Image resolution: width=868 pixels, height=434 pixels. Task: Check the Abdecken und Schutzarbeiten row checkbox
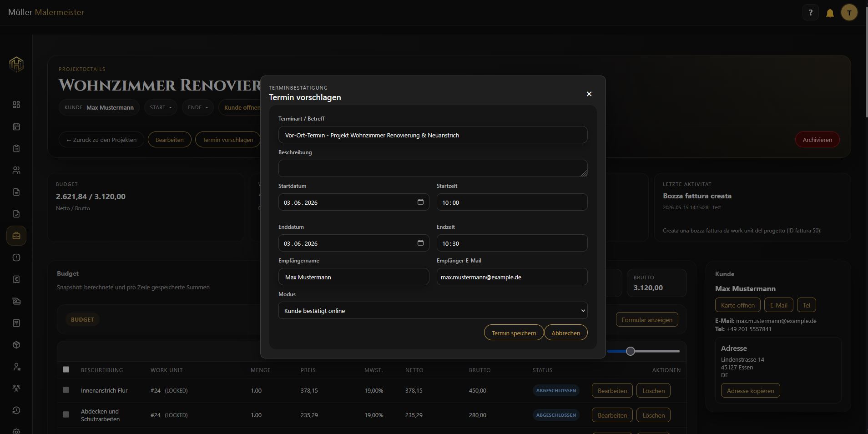coord(66,414)
